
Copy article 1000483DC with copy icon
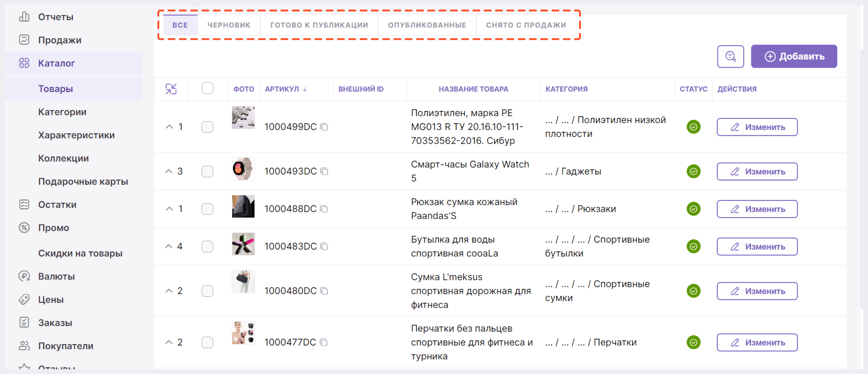coord(324,246)
